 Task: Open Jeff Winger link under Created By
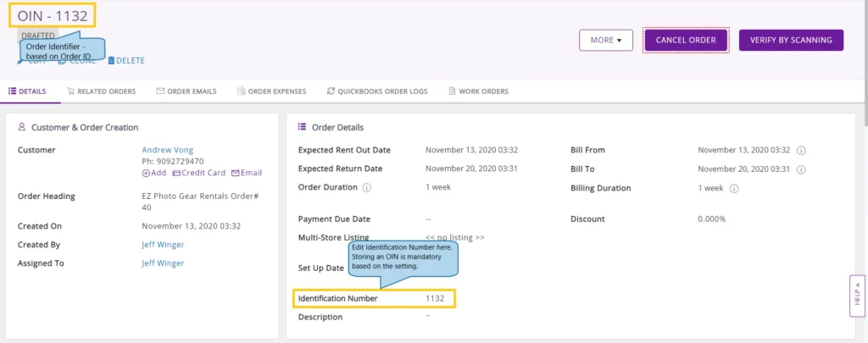coord(163,245)
